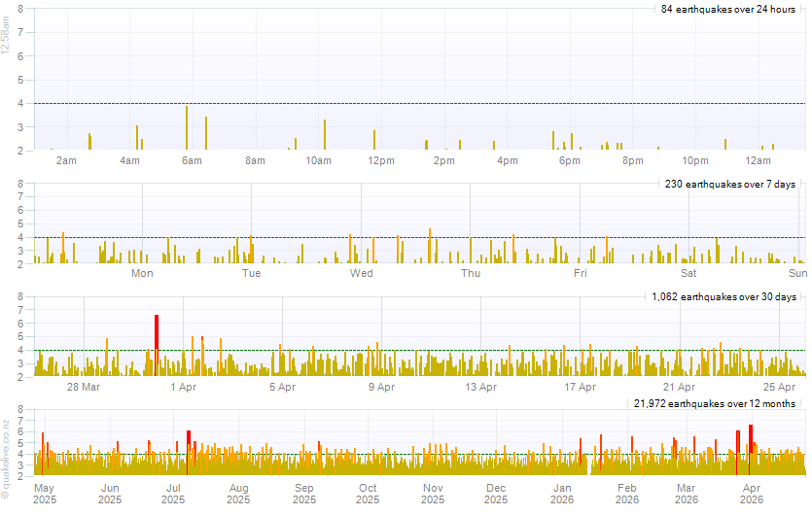Viewport: 812px width, 515px height.
Task: Click the 8pm tick on the 24-hour axis
Action: 632,160
